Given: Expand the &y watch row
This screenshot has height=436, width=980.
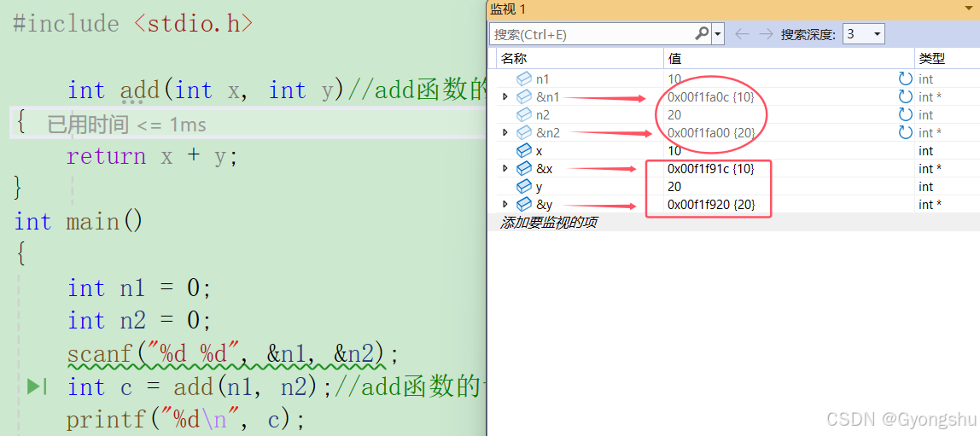Looking at the screenshot, I should [505, 204].
